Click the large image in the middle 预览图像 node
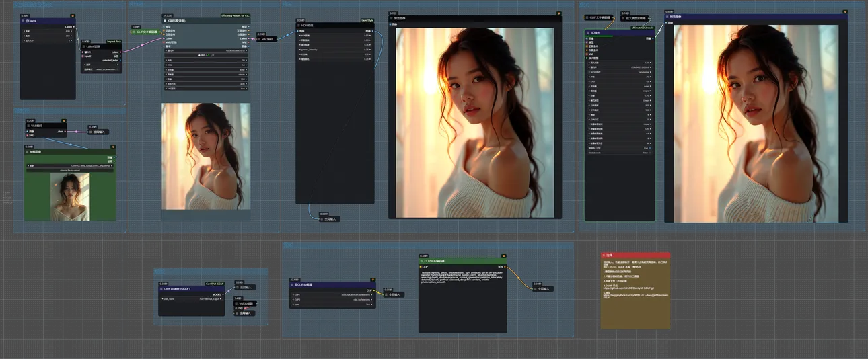 tap(475, 122)
